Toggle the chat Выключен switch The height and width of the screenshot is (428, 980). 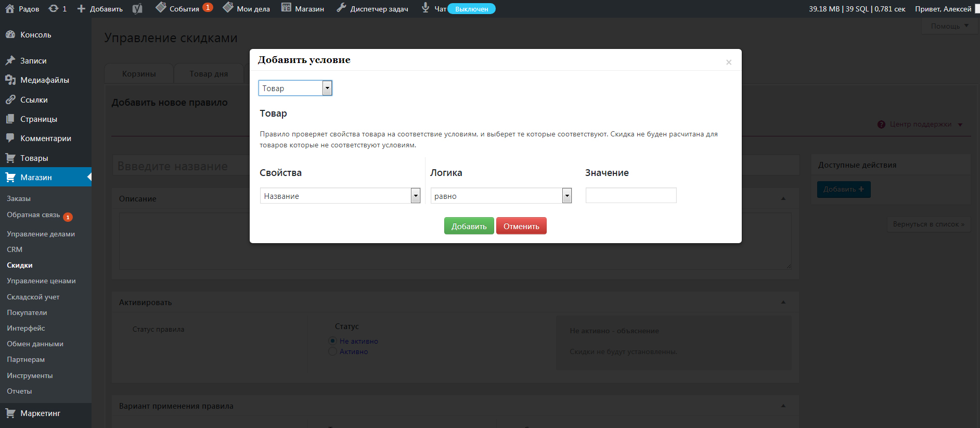(x=471, y=9)
